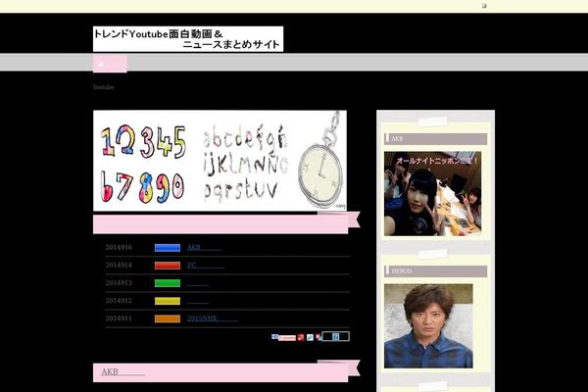
Task: Open the 2015NHK link dated 2014911
Action: [213, 318]
